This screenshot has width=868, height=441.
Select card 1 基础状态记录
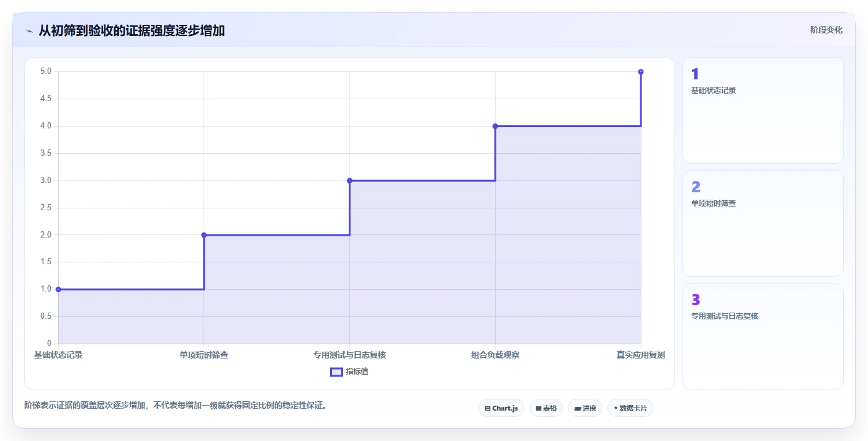[763, 110]
